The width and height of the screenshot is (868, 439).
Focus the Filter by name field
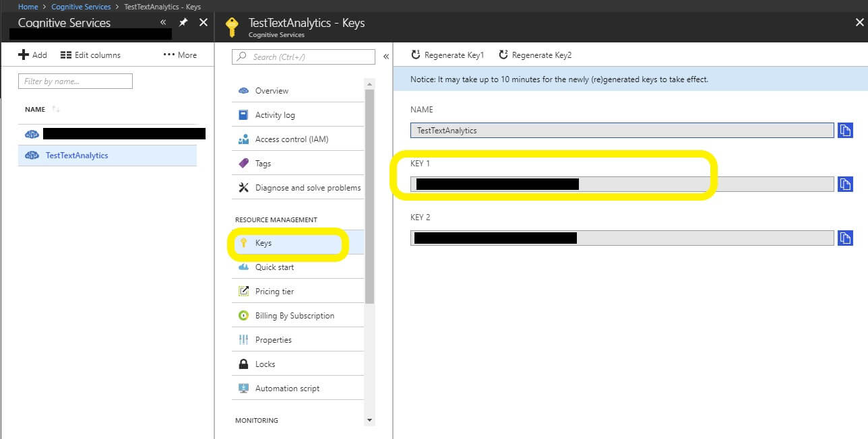tap(75, 81)
